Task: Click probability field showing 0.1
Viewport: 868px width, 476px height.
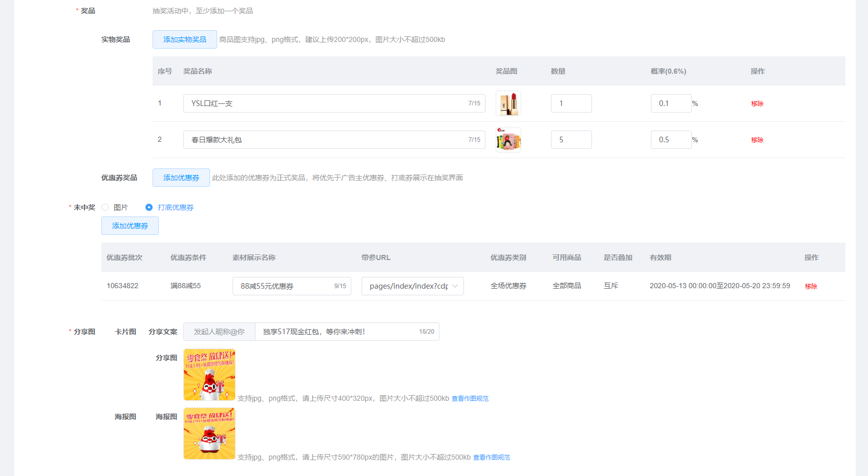Action: [671, 103]
